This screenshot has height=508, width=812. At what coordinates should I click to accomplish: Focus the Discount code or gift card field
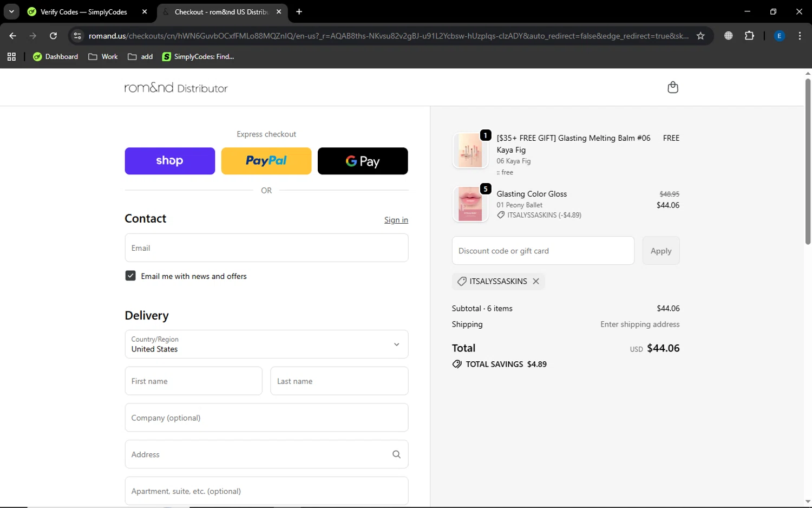(x=543, y=251)
